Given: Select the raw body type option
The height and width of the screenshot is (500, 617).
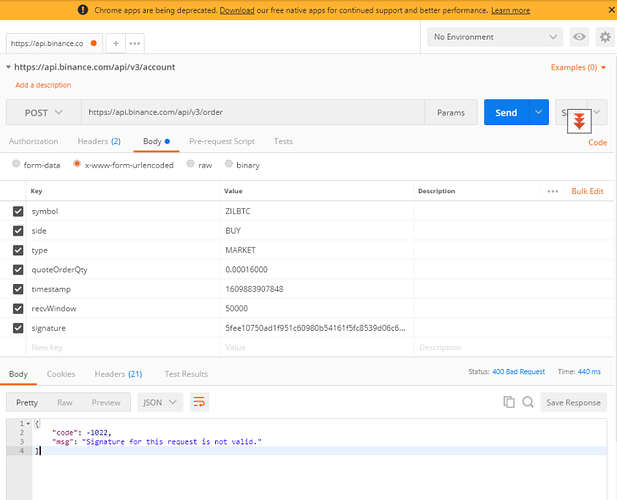Looking at the screenshot, I should 204,164.
